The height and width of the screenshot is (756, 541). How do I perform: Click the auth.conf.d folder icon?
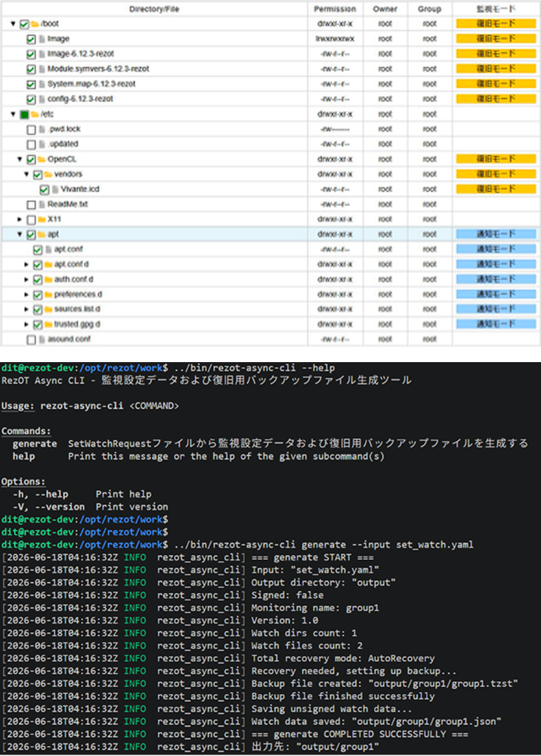[x=48, y=279]
